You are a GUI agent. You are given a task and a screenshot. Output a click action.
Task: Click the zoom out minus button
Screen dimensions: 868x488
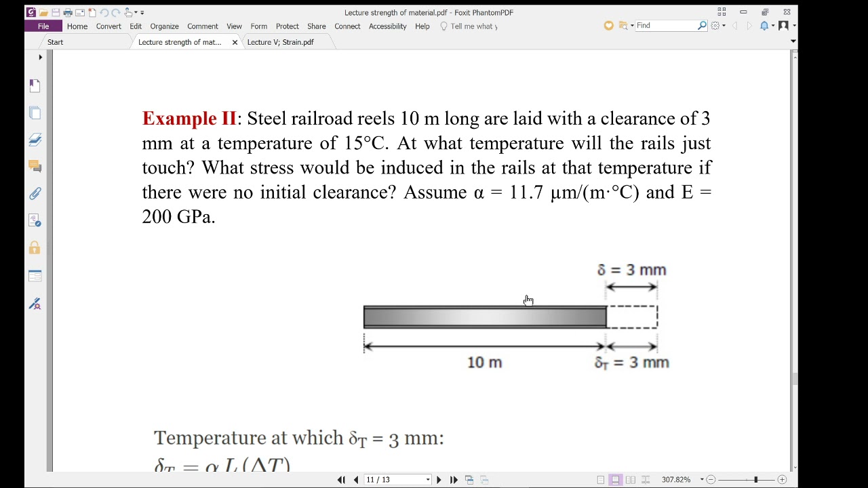711,480
